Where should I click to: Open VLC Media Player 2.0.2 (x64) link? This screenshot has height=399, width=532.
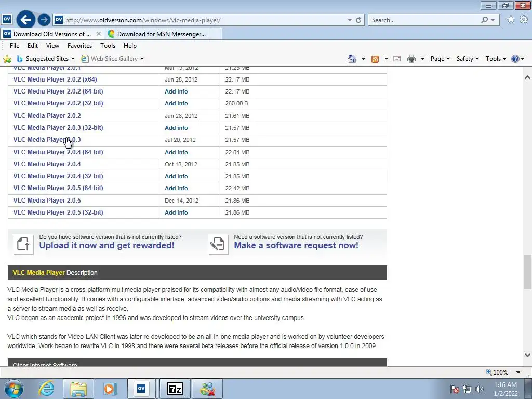point(55,79)
